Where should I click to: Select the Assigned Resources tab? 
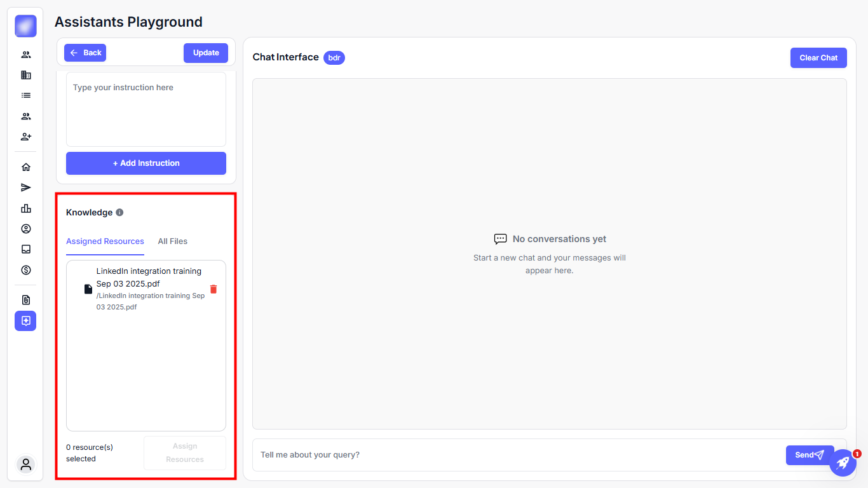click(x=105, y=241)
